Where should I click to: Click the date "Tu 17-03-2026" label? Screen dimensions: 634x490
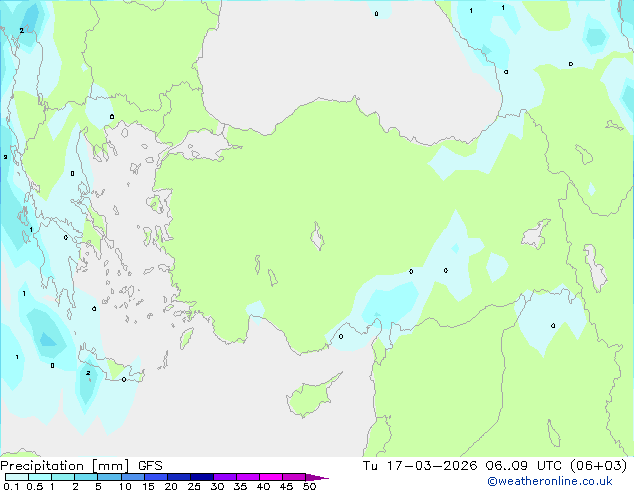tap(420, 466)
